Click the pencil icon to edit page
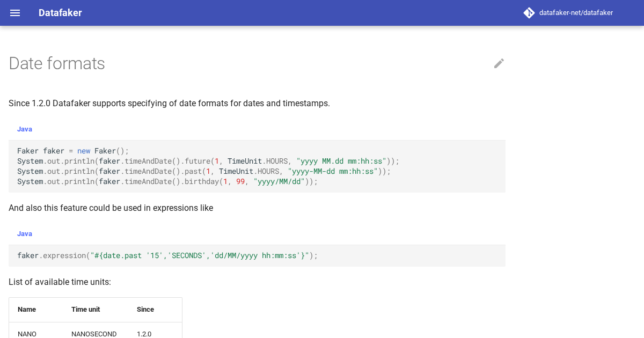This screenshot has height=338, width=644. click(499, 63)
